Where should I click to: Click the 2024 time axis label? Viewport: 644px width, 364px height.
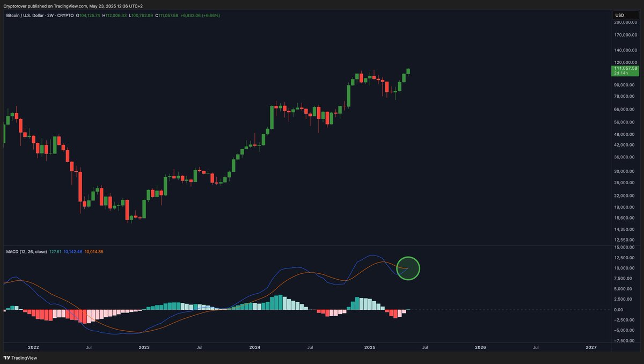255,348
